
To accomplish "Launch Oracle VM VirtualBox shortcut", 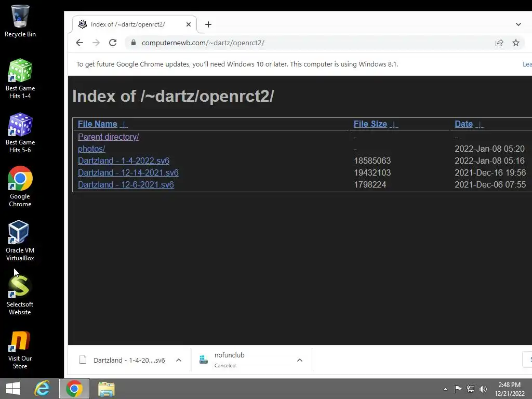I will (20, 241).
